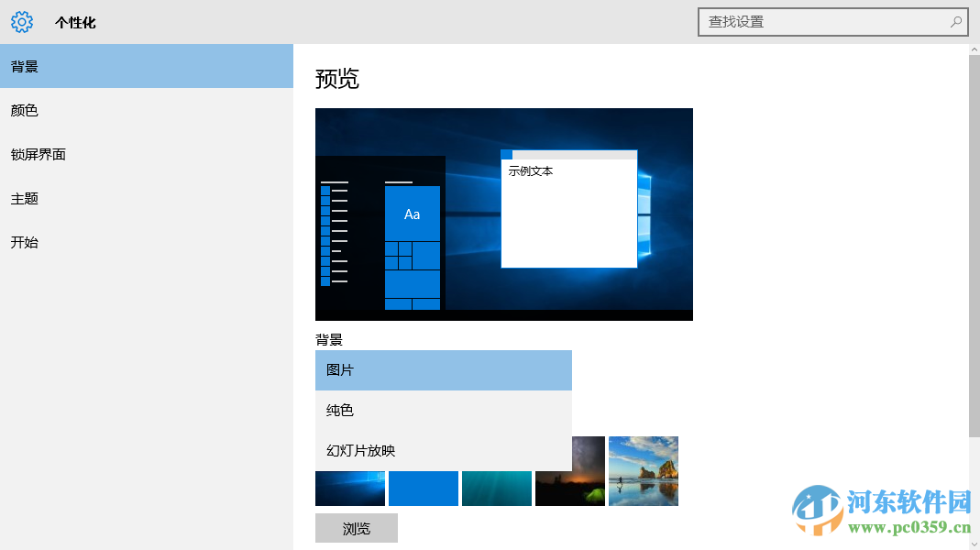Select the solid blue wallpaper swatch
Image resolution: width=980 pixels, height=550 pixels.
423,489
